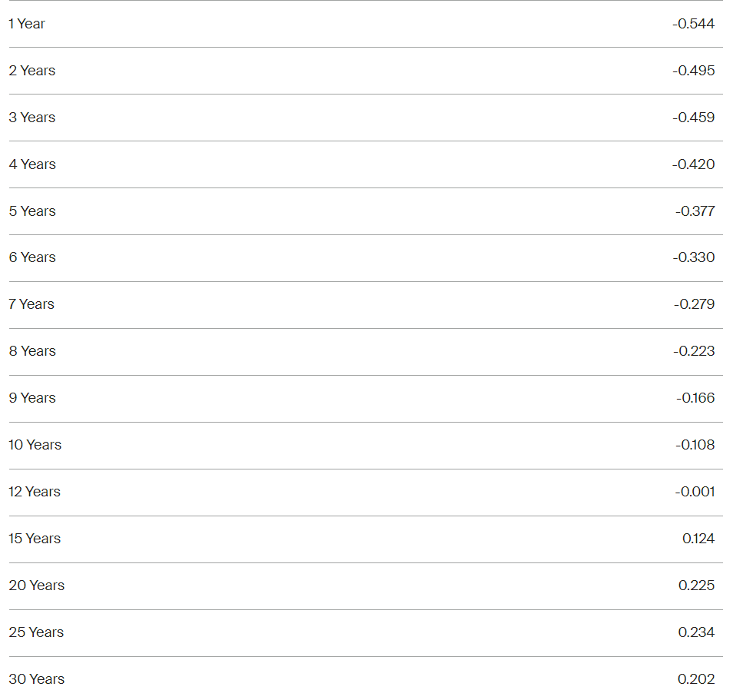Select the 30 Years maturity label
Viewport: 733px width, 700px height.
[x=36, y=679]
